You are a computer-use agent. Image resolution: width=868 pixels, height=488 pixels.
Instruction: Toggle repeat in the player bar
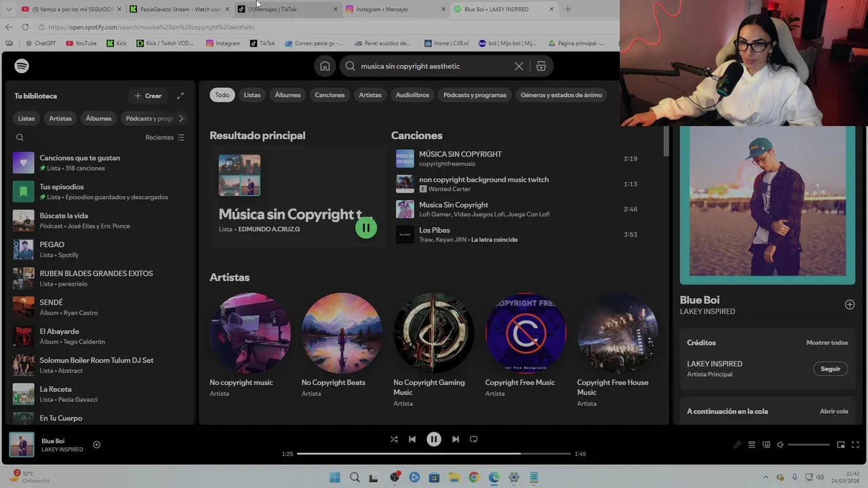[474, 439]
